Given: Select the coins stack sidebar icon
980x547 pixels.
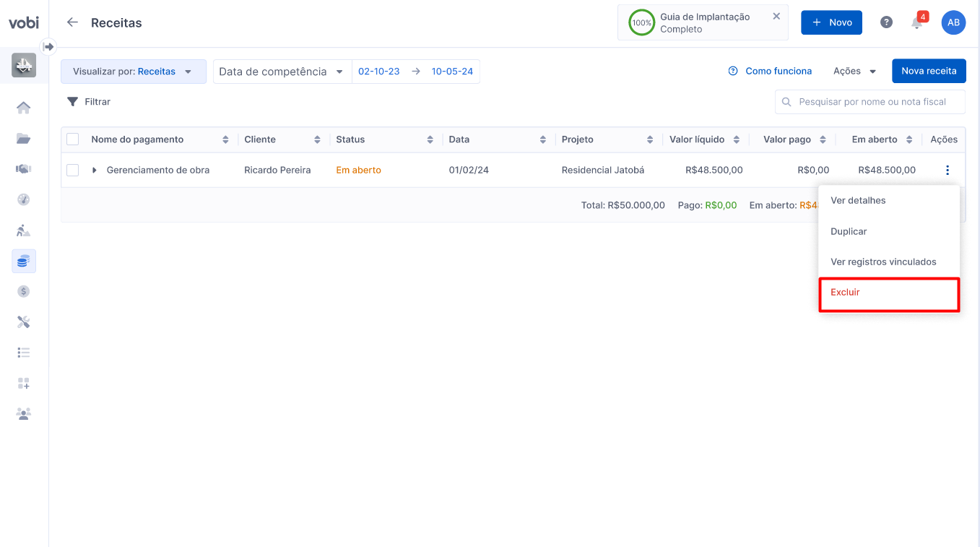Looking at the screenshot, I should coord(24,261).
